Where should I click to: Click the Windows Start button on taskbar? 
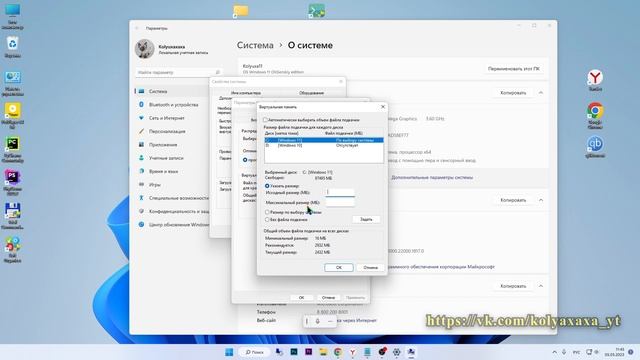(x=229, y=352)
